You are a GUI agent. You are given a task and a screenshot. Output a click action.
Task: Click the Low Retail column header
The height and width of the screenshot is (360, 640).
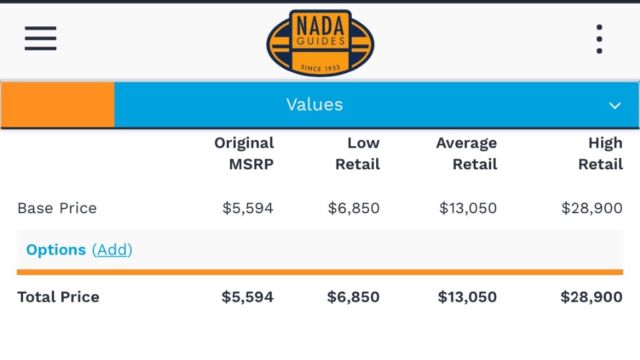click(x=358, y=153)
